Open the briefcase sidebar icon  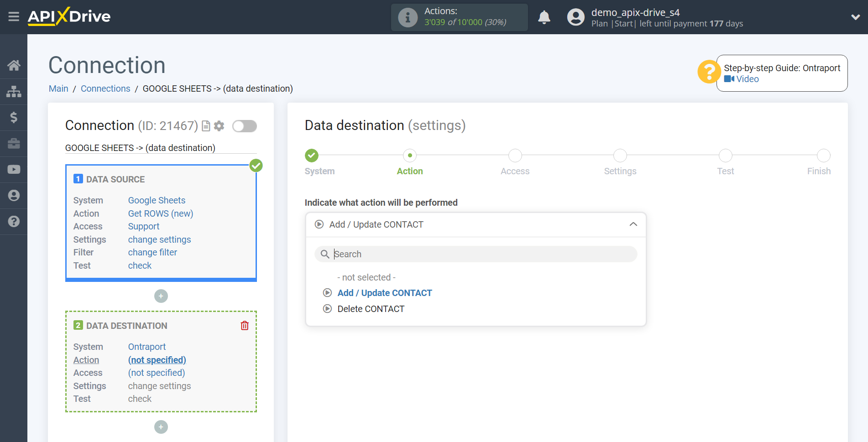14,143
